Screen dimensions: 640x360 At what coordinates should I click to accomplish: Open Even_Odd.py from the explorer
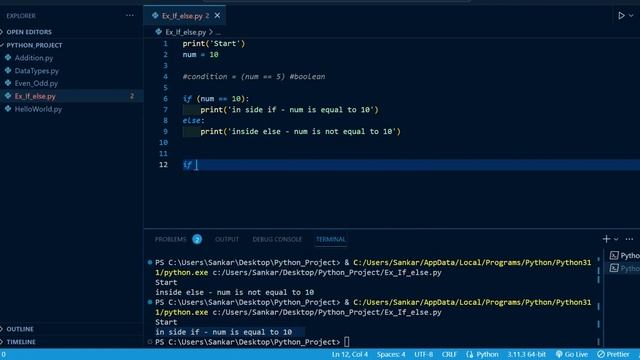pyautogui.click(x=36, y=83)
